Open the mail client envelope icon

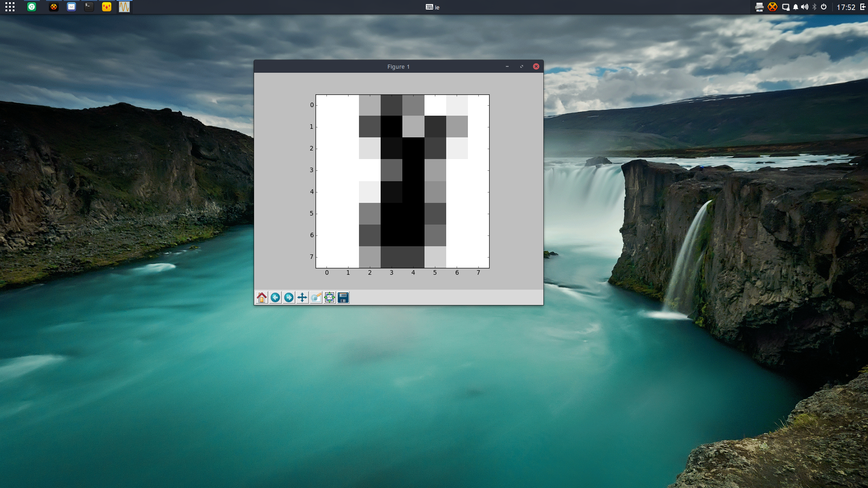[71, 7]
